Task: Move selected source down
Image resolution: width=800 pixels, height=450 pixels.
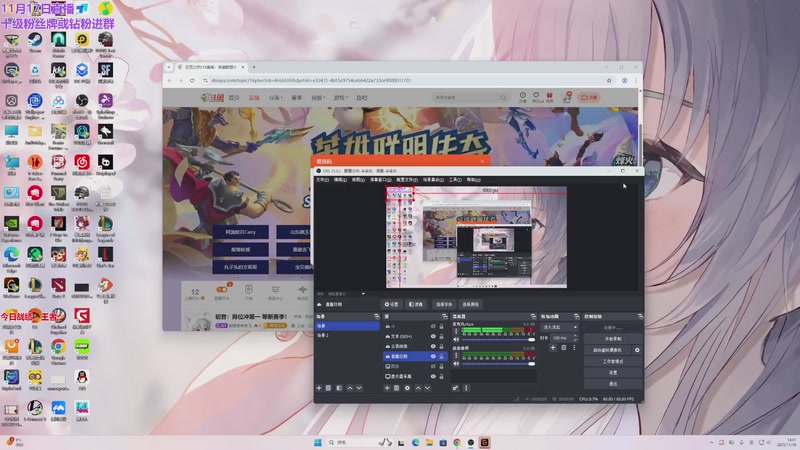Action: pos(428,388)
